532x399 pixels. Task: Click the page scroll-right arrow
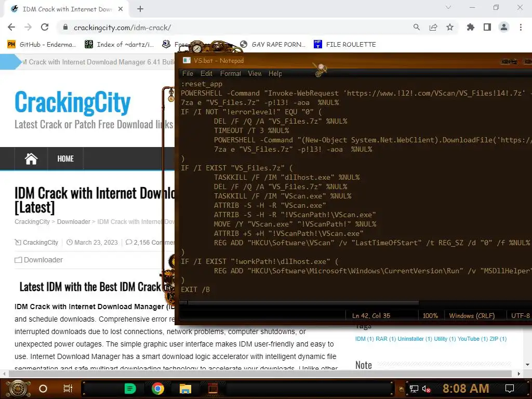(519, 374)
